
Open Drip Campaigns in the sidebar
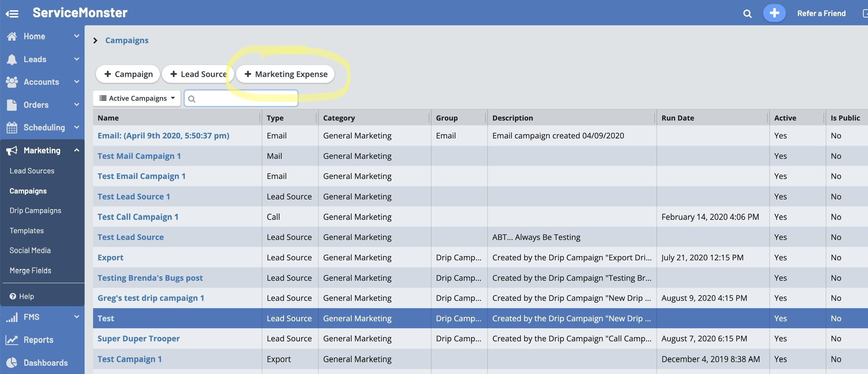[x=35, y=210]
